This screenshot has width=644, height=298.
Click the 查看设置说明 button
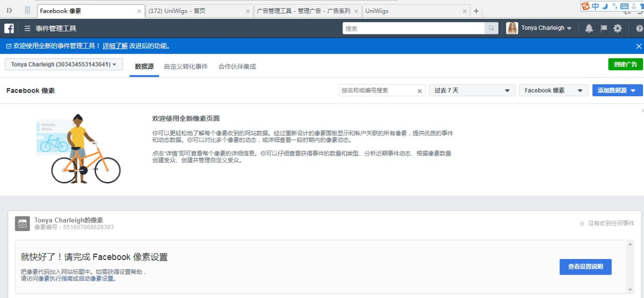click(585, 267)
